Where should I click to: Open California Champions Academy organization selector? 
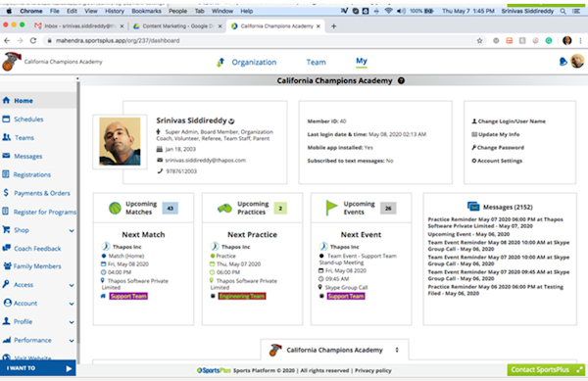[x=334, y=350]
